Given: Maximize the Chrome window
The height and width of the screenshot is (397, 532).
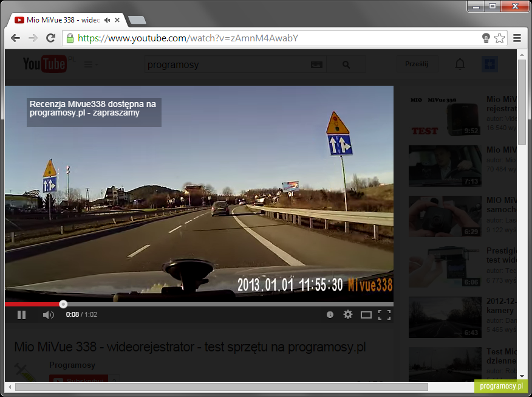Looking at the screenshot, I should pyautogui.click(x=493, y=7).
